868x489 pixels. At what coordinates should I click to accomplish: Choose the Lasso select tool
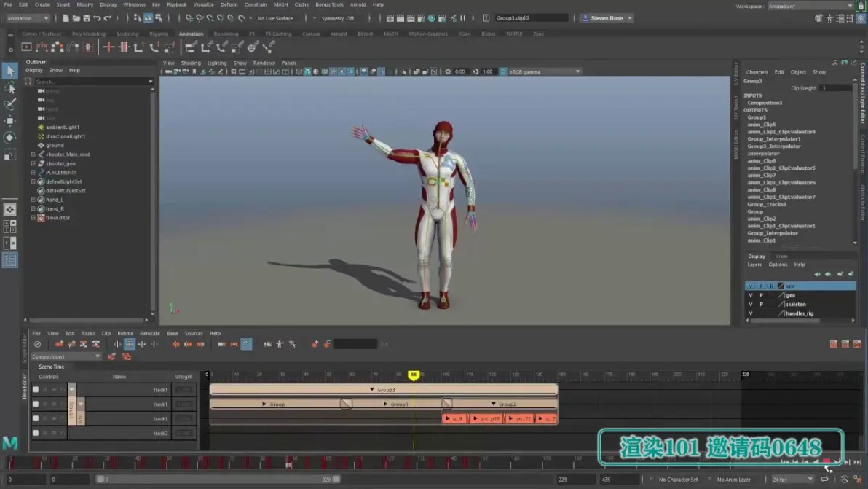point(10,87)
